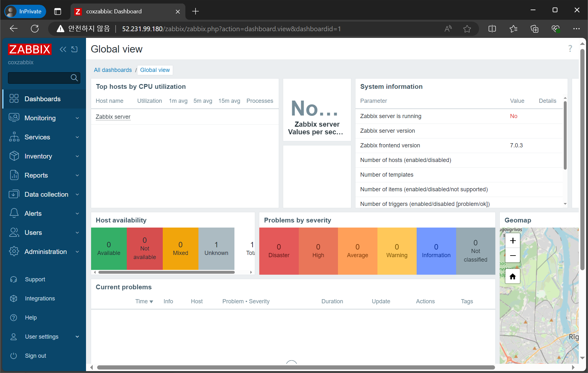This screenshot has height=373, width=588.
Task: Expand the Services menu chevron
Action: 77,137
